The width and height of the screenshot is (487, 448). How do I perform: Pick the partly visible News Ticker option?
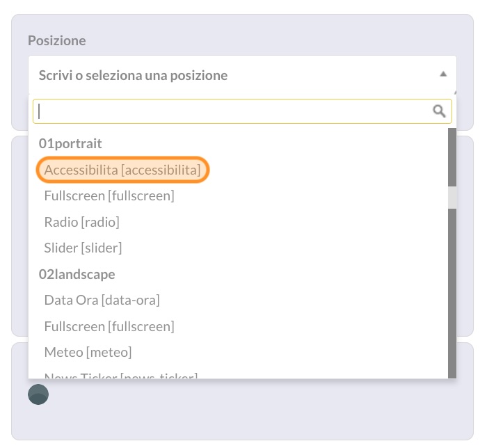(x=121, y=376)
